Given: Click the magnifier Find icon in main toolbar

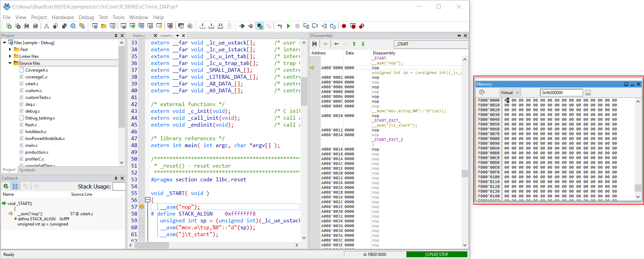Looking at the screenshot, I should (73, 26).
